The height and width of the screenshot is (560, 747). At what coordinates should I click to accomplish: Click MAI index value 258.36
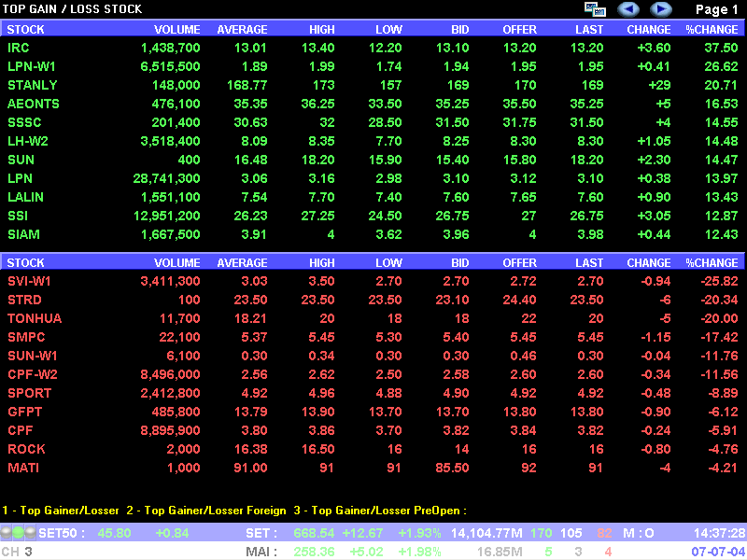tap(315, 552)
